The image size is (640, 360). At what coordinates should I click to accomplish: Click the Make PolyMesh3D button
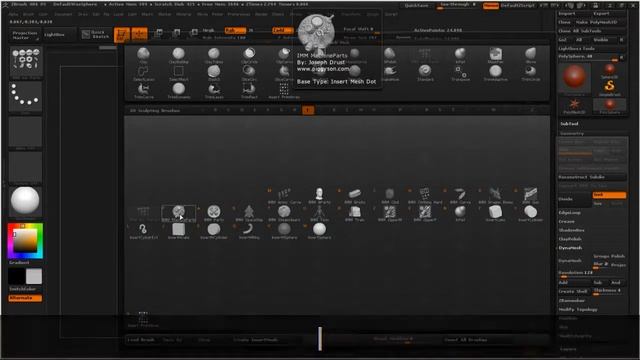click(x=596, y=22)
